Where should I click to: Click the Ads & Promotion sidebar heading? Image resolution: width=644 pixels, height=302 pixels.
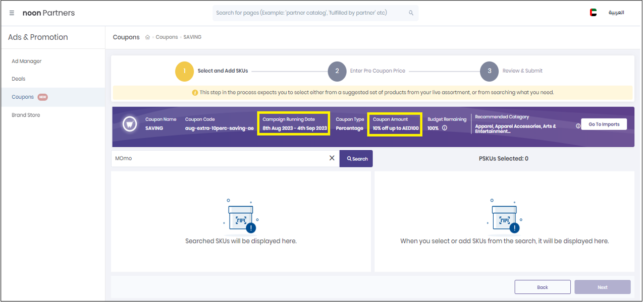click(38, 37)
